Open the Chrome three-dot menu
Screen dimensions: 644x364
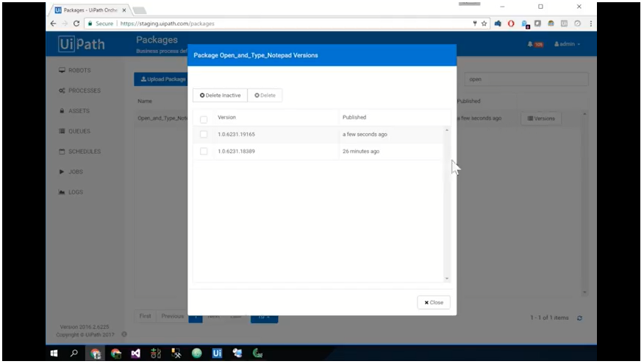pyautogui.click(x=590, y=24)
